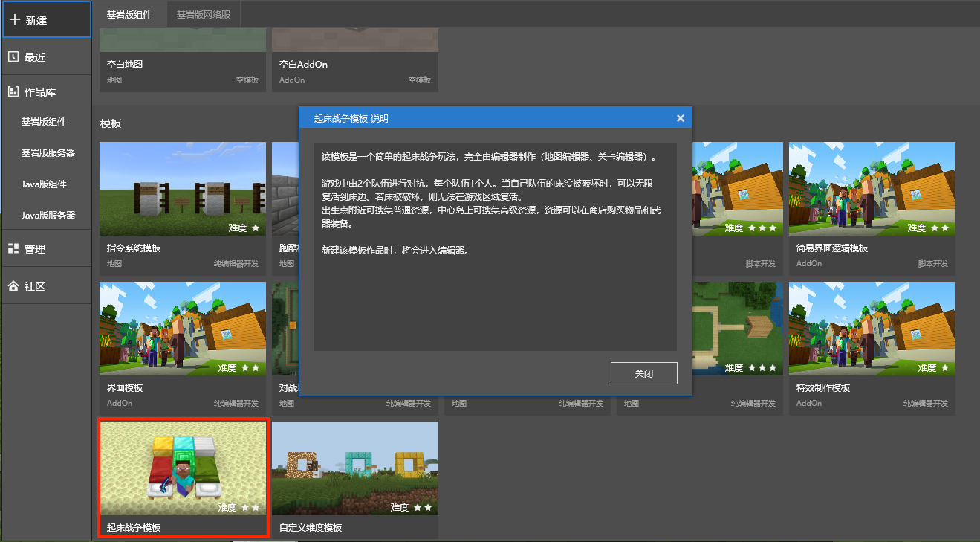Click the 界面模板 title text

(x=125, y=388)
